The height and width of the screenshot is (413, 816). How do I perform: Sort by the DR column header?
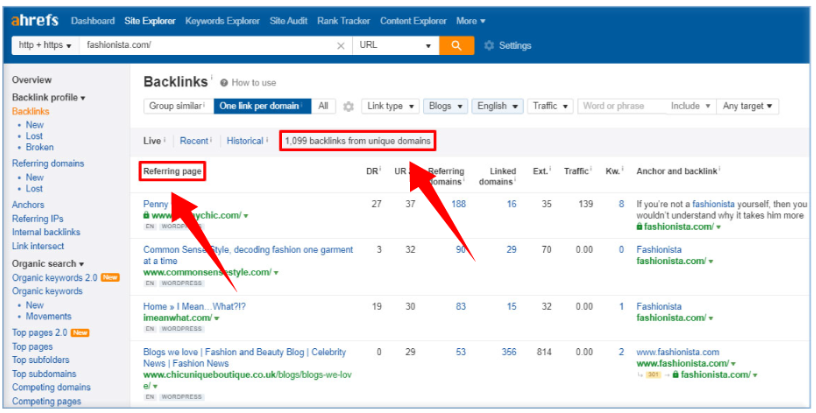pos(373,171)
